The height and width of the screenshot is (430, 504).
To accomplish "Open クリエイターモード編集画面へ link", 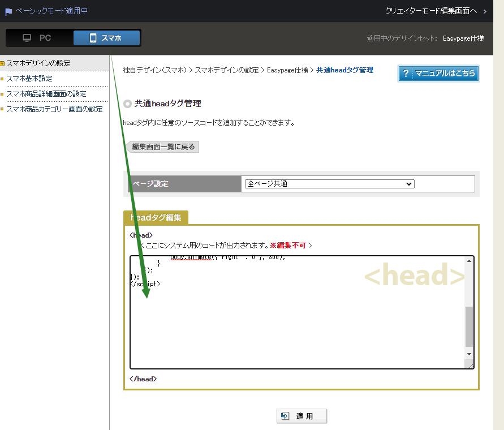I will [431, 11].
